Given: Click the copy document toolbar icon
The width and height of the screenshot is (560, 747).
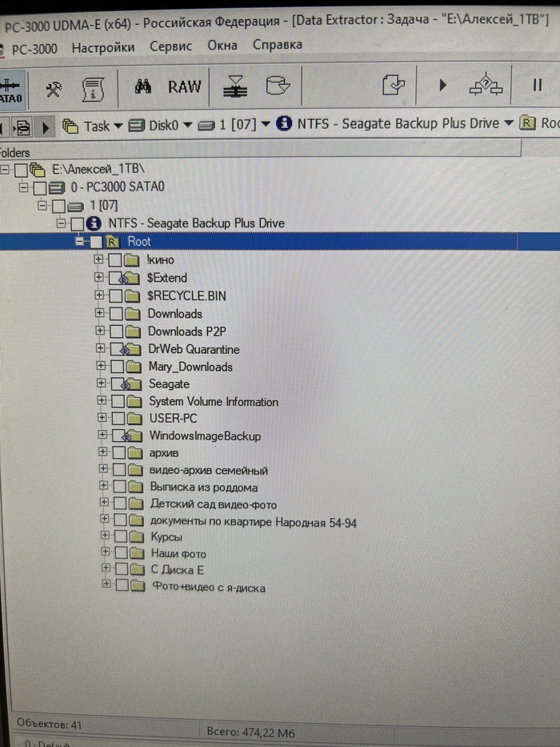Looking at the screenshot, I should (394, 85).
